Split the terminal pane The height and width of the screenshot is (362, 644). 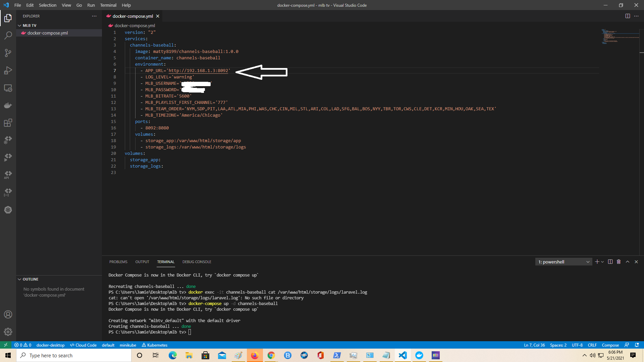[610, 262]
